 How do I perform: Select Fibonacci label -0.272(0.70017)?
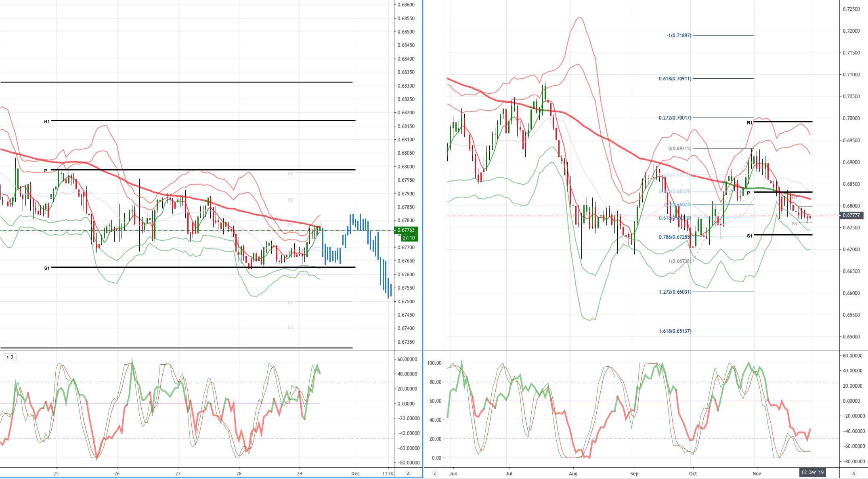674,118
